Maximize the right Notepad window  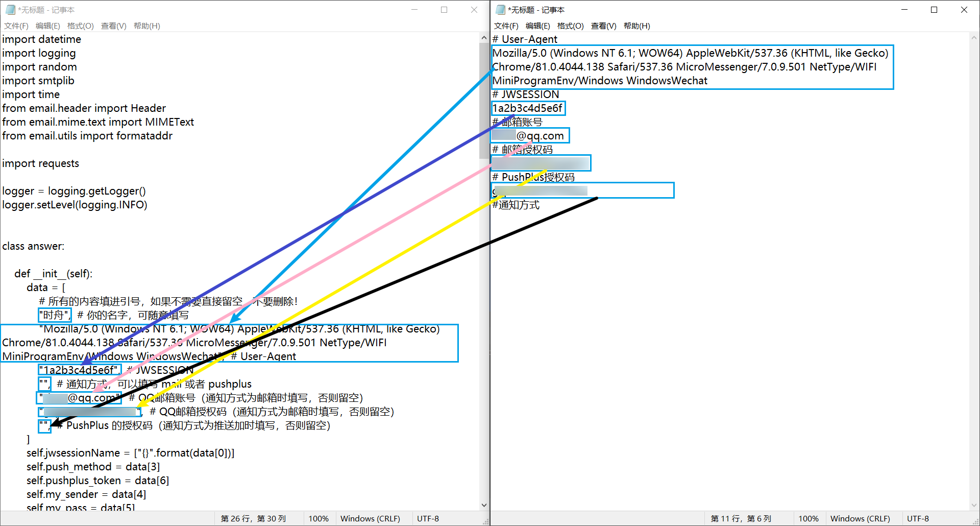pyautogui.click(x=934, y=10)
